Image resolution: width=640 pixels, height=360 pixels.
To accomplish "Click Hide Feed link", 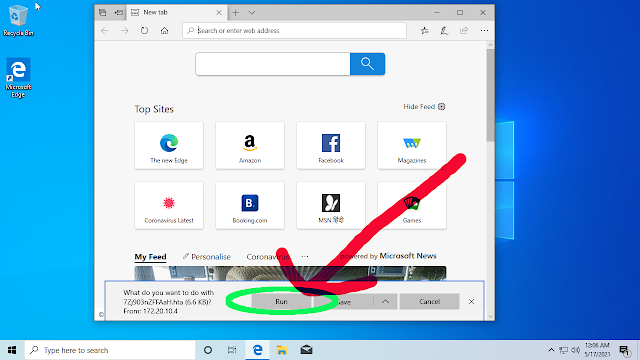I will point(419,107).
